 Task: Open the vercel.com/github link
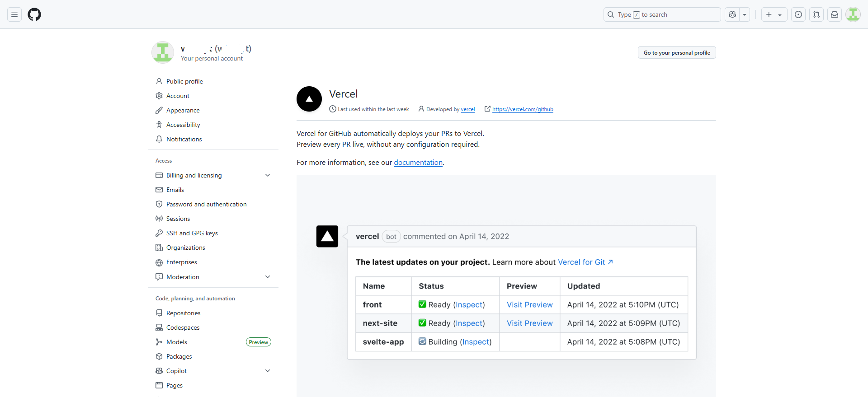point(523,109)
